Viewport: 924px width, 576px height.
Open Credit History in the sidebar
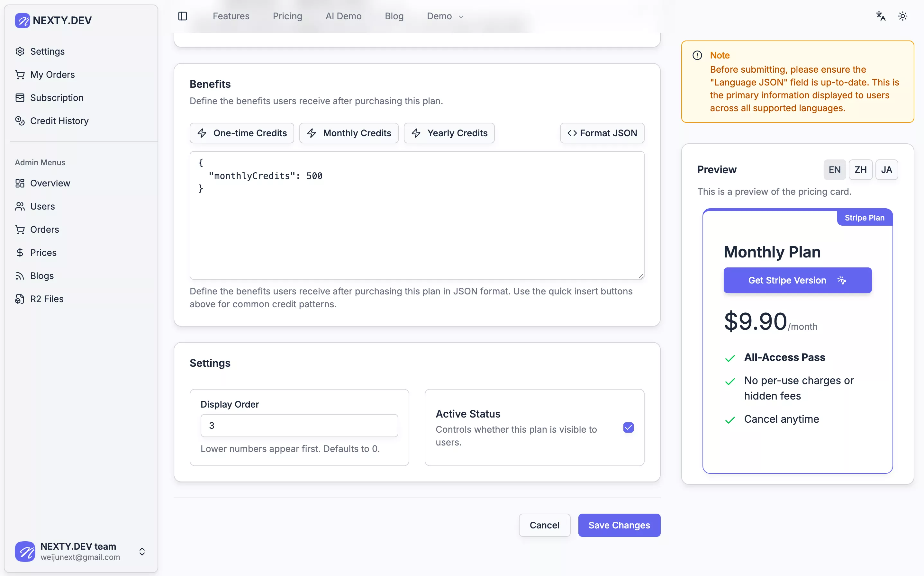(59, 121)
